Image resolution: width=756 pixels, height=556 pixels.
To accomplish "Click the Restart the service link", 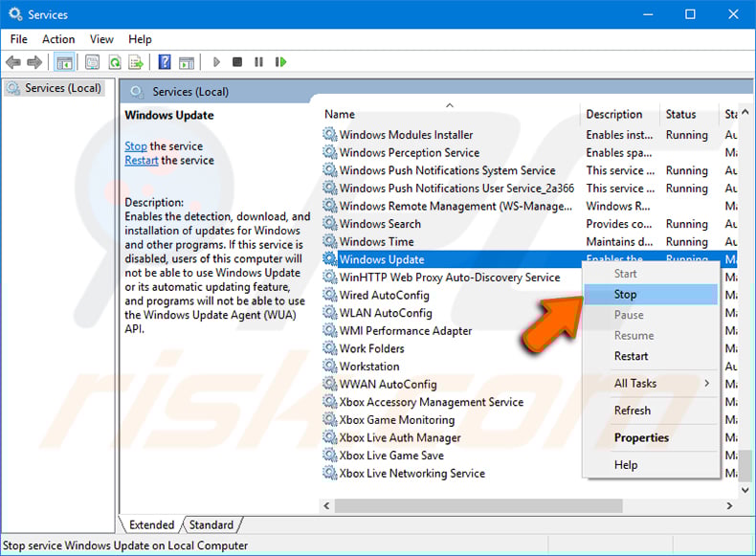I will pos(142,160).
